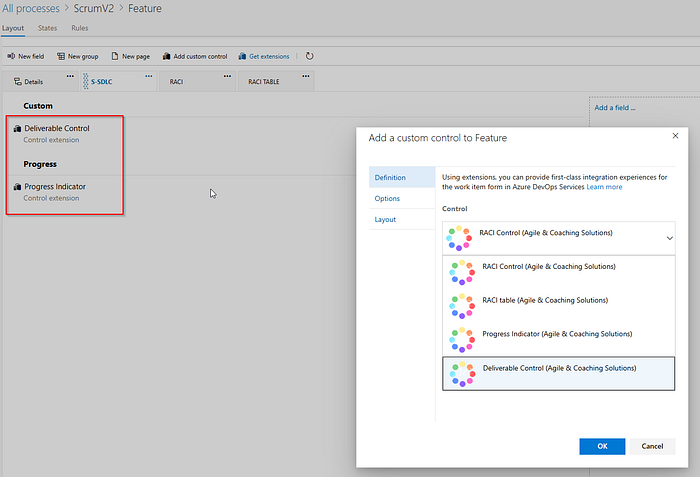Click the Progress Indicator list option icon

462,340
